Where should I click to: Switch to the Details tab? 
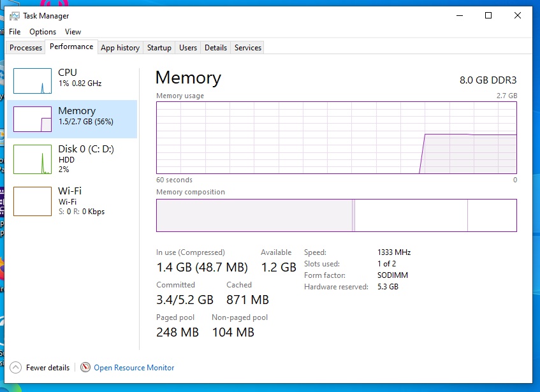click(x=215, y=48)
